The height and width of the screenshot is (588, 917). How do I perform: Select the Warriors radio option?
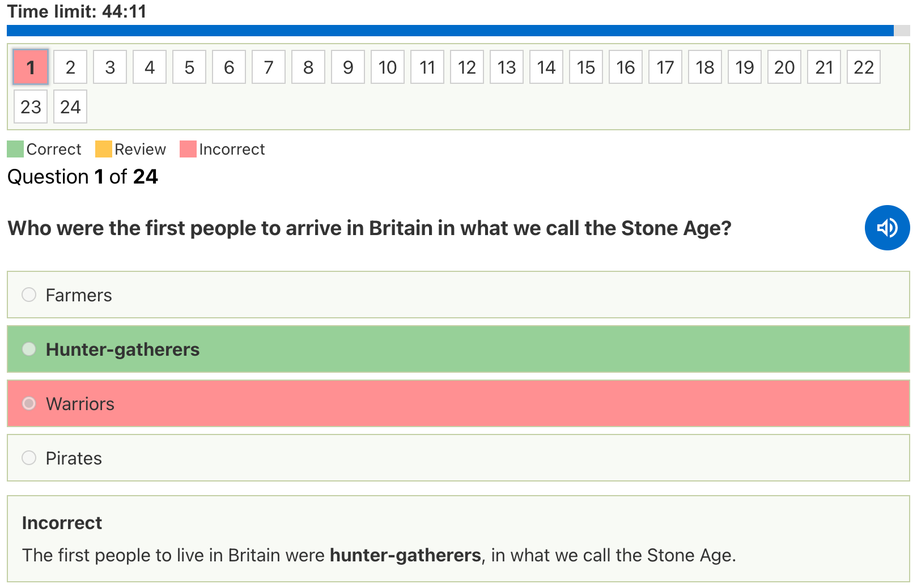29,403
